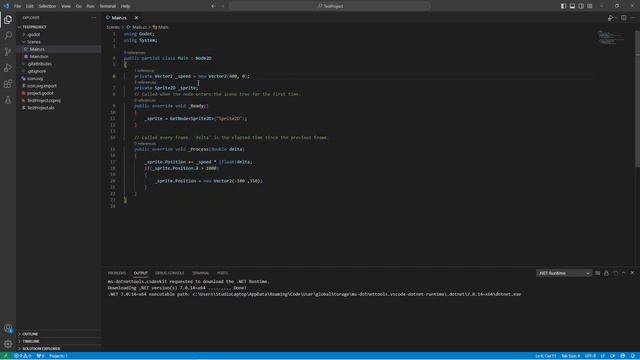The width and height of the screenshot is (640, 360).
Task: Switch to the Ports panel tab
Action: tap(222, 273)
